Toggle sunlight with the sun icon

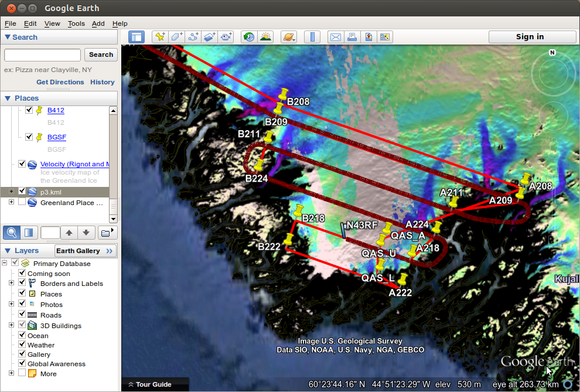click(x=265, y=36)
